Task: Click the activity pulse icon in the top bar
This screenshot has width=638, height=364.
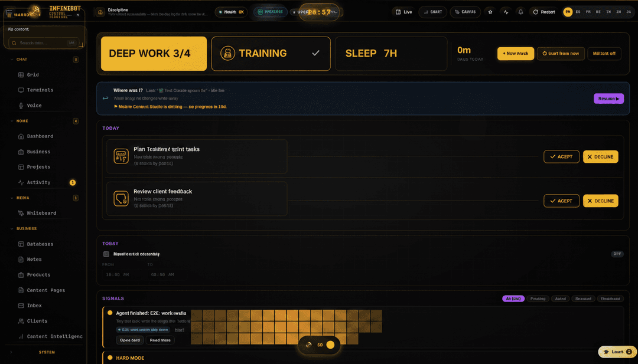Action: tap(506, 12)
